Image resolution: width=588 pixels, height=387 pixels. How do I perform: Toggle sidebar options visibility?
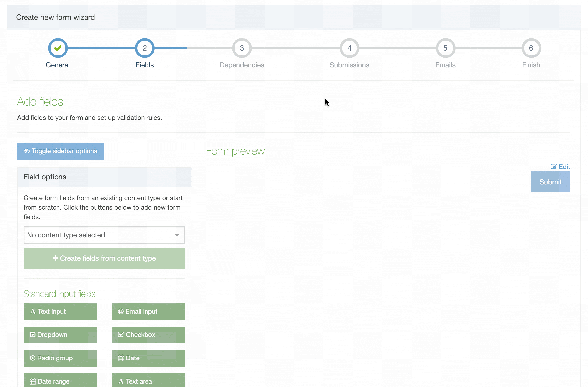[60, 151]
